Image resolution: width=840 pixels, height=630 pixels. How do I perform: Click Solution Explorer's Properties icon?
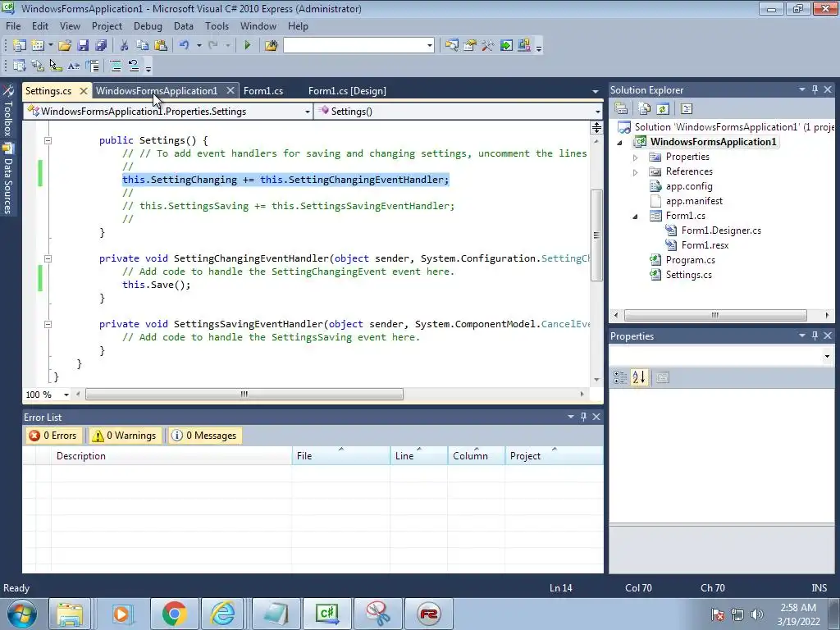pos(621,109)
